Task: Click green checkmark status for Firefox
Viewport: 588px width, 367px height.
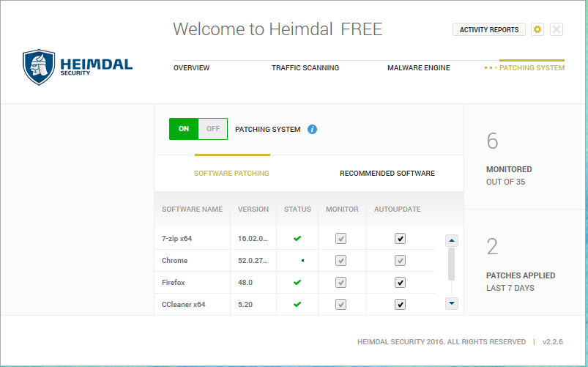Action: click(x=297, y=282)
